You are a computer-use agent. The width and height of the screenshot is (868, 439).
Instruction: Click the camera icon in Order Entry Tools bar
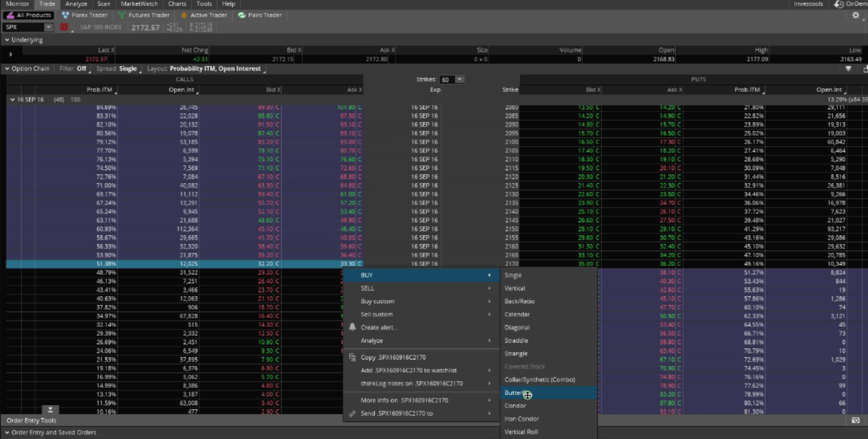click(856, 420)
